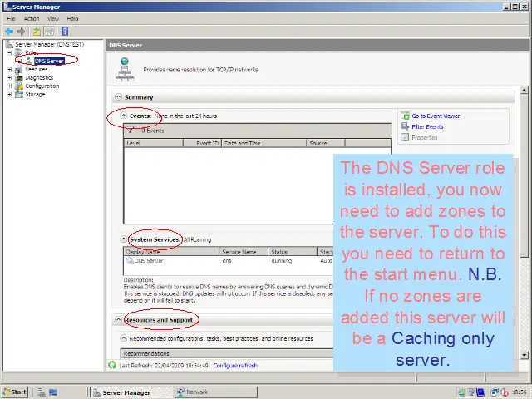Viewport: 532px width, 399px height.
Task: Toggle the console tree pane toolbar icon
Action: 50,32
